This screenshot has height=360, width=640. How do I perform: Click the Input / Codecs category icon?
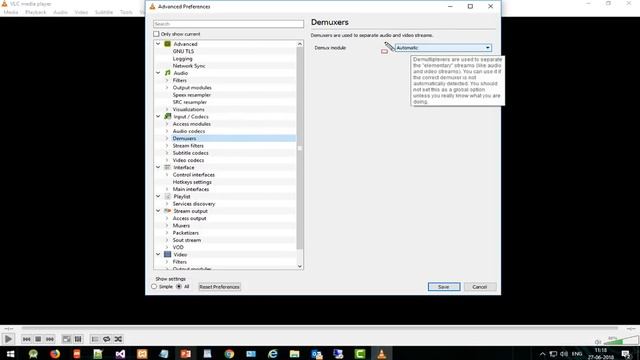click(x=167, y=116)
